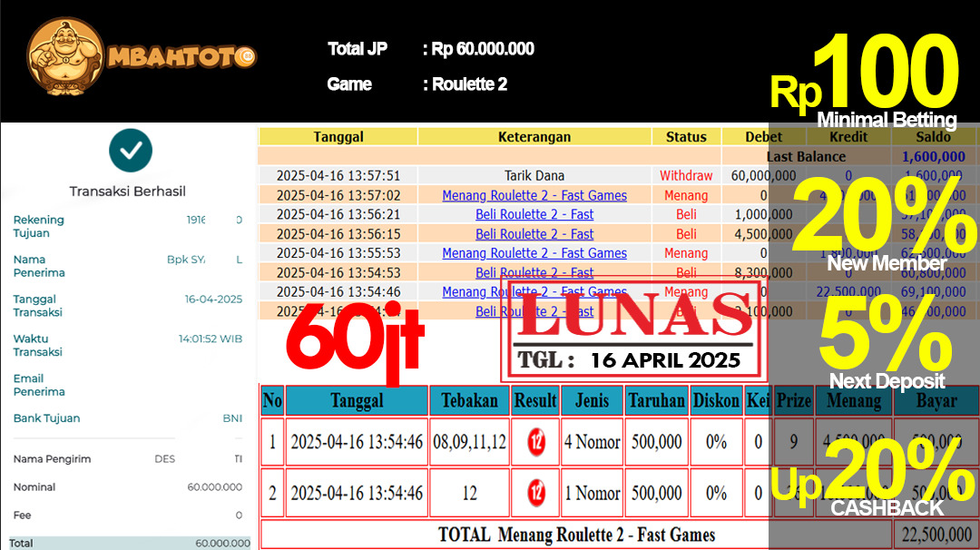
Task: Click the Tanggal header in the top table
Action: [338, 137]
